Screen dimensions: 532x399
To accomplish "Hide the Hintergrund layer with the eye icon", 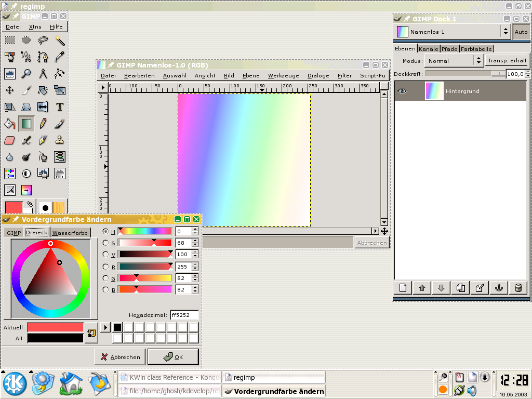I will pyautogui.click(x=402, y=91).
